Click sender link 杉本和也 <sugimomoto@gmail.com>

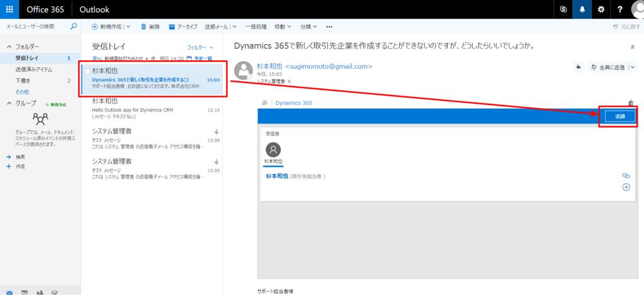[314, 66]
